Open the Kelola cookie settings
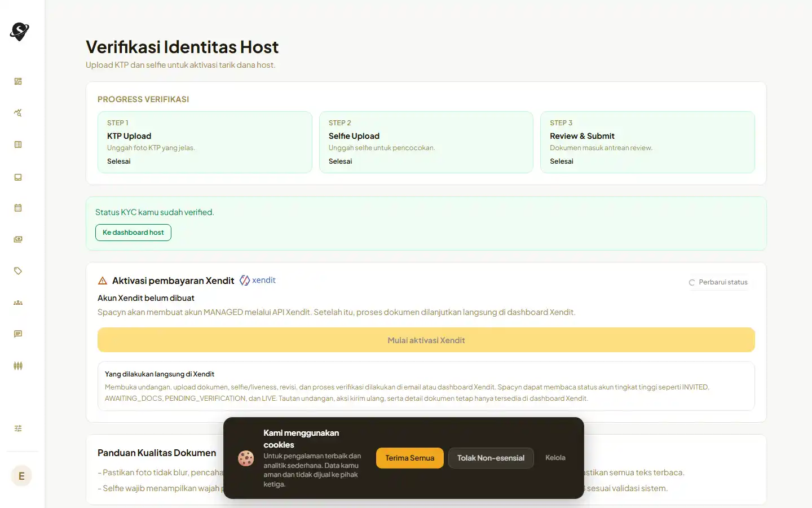This screenshot has height=508, width=812. pyautogui.click(x=555, y=458)
